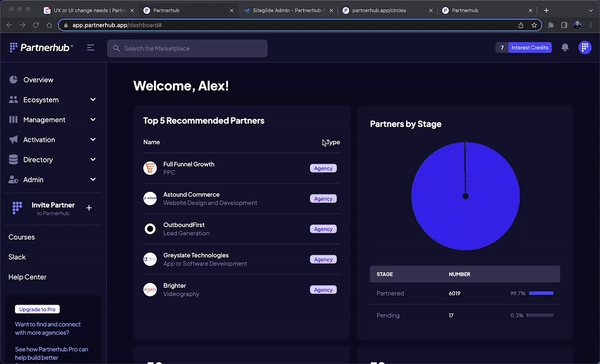
Task: Click Full Funnel Growth logo avatar
Action: tap(150, 168)
